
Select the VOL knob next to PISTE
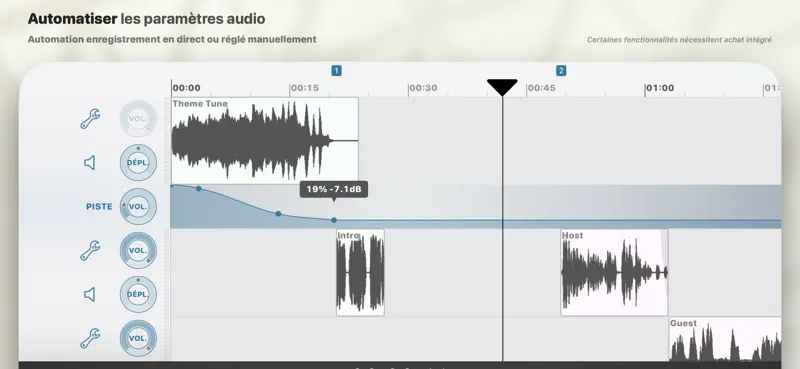[x=138, y=207]
